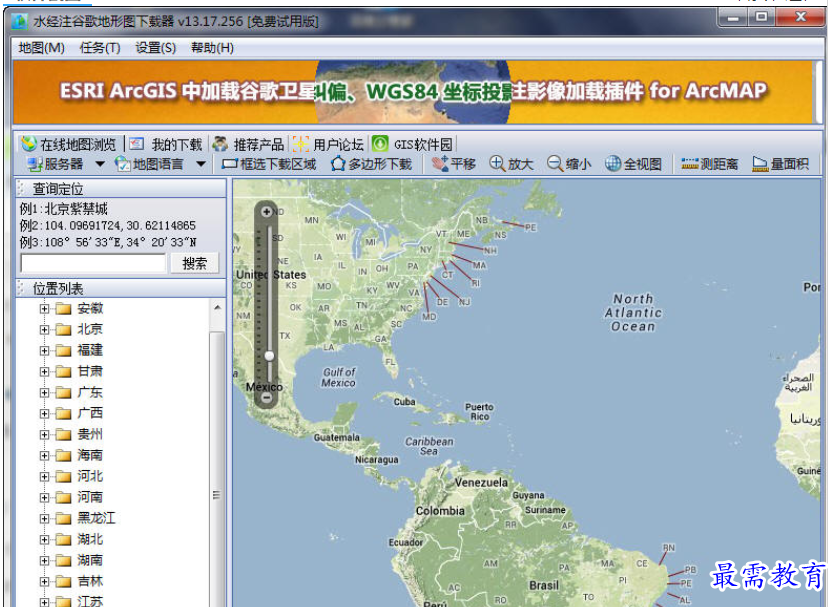Screen dimensions: 834x607
Task: Select the 缩小 zoom out tool
Action: pyautogui.click(x=569, y=164)
